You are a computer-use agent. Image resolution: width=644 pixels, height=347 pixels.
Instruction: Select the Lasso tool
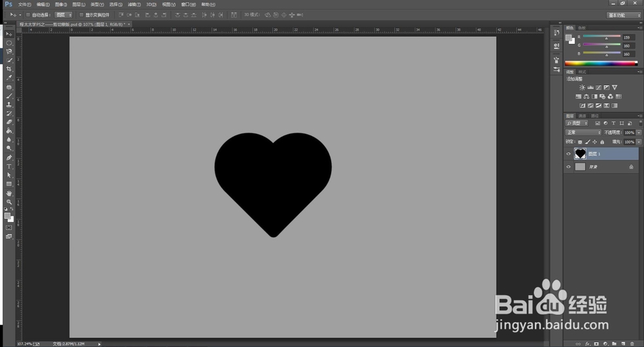coord(9,52)
